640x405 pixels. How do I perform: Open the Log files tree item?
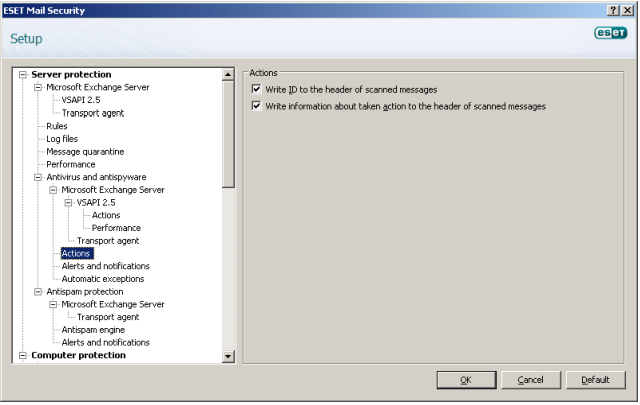[62, 139]
